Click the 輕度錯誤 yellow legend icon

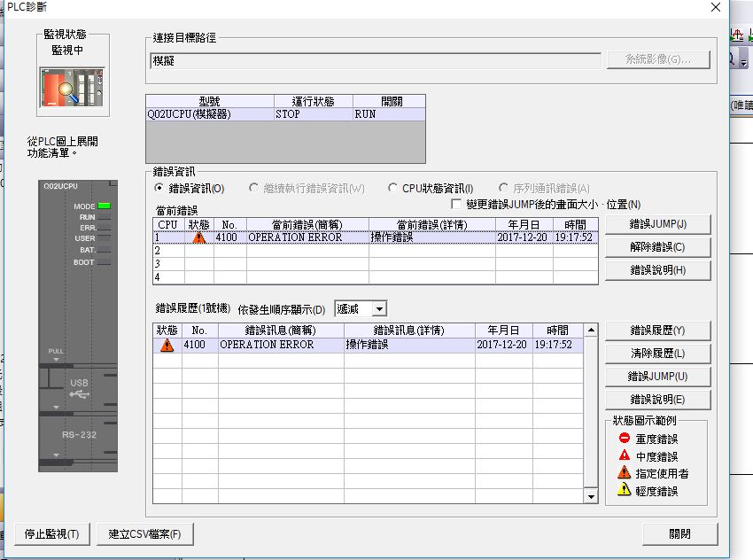tap(624, 490)
